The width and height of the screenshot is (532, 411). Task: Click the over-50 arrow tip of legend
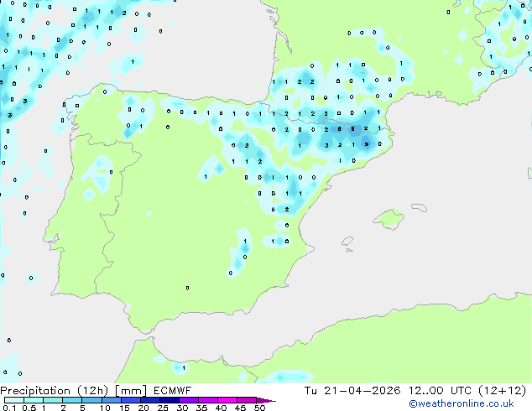pyautogui.click(x=266, y=400)
